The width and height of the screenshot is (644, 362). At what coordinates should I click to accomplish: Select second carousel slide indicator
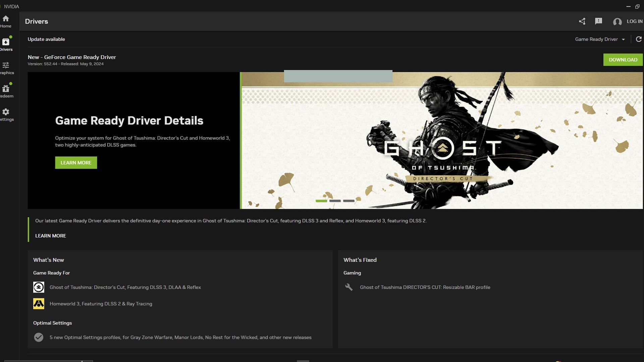pyautogui.click(x=335, y=201)
